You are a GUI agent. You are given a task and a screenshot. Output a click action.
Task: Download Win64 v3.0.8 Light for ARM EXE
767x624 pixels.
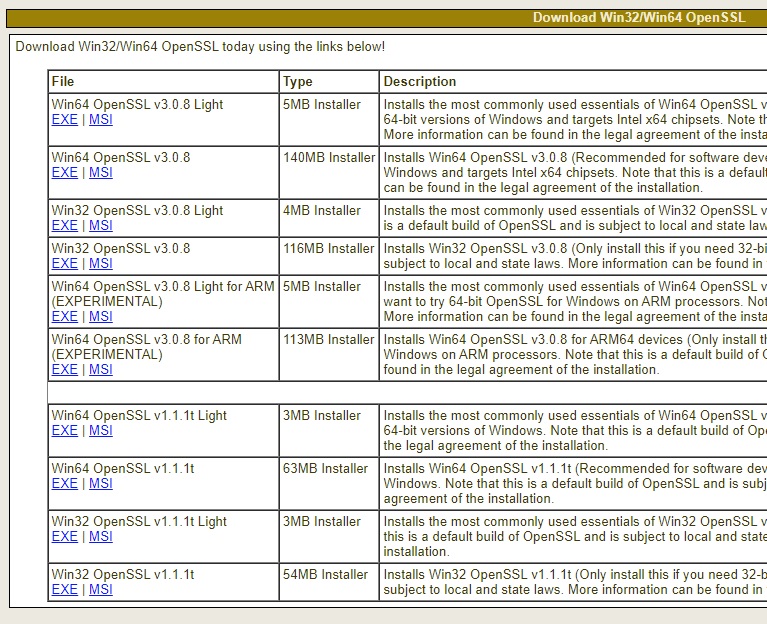tap(64, 317)
